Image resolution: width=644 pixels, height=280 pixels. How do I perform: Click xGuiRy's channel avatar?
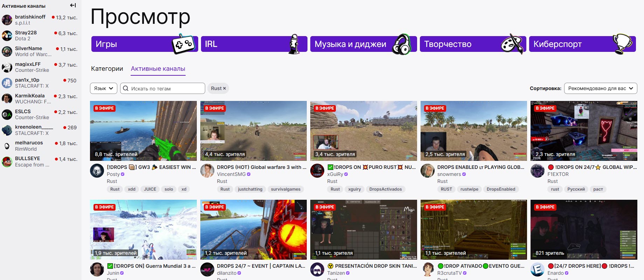point(317,171)
